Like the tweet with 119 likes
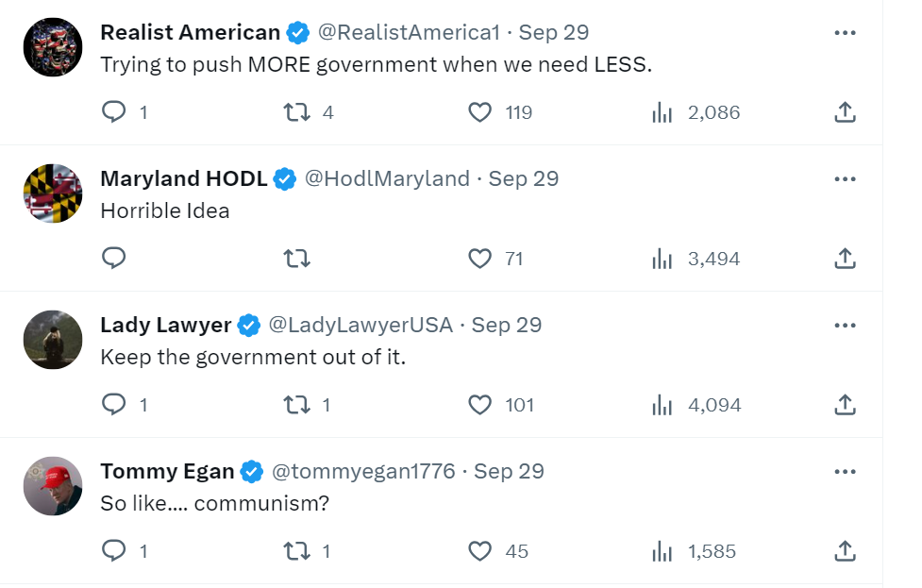This screenshot has height=588, width=922. point(479,111)
